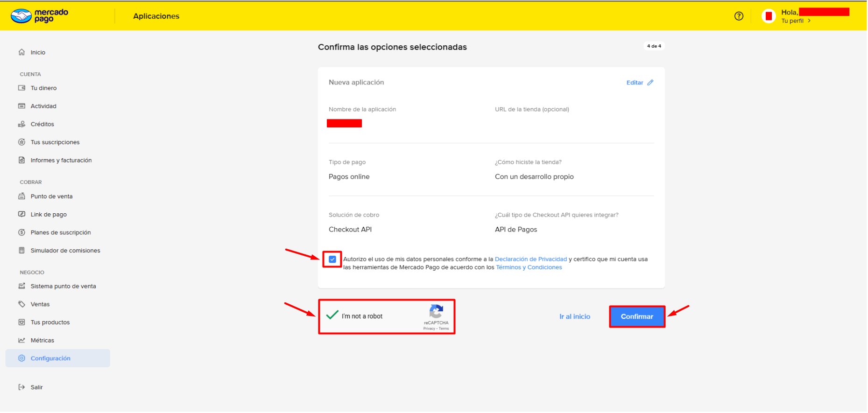Screen dimensions: 868x413
Task: Click the Confirma las opciones seleccionadas heading
Action: [392, 47]
